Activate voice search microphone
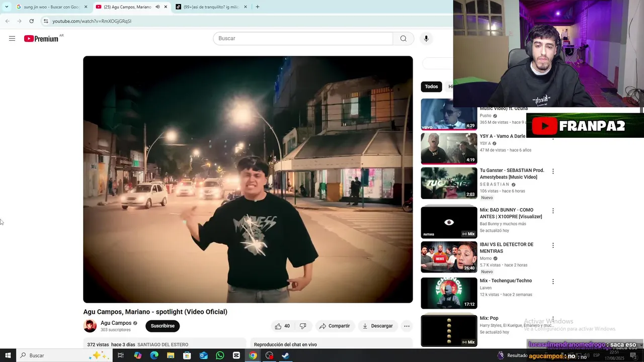The height and width of the screenshot is (362, 644). pos(426,39)
